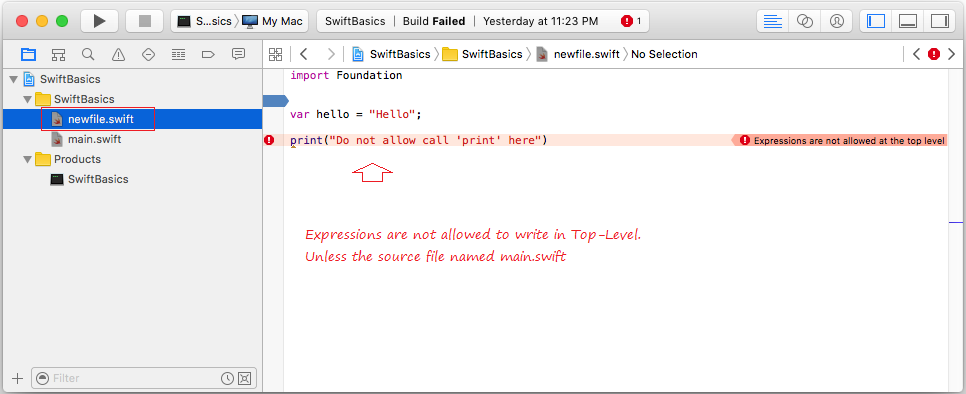The width and height of the screenshot is (966, 394).
Task: Open the Issue navigator
Action: pos(118,54)
